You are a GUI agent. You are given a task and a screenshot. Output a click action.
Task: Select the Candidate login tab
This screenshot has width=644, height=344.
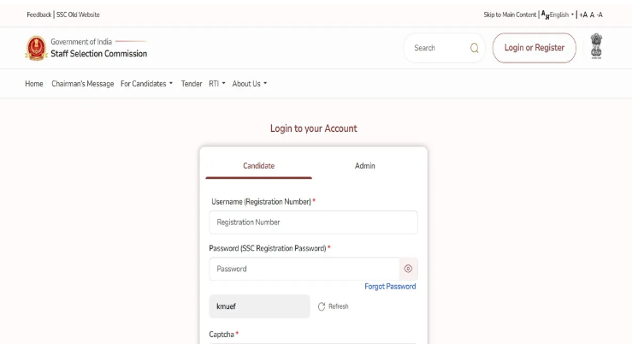(x=258, y=166)
